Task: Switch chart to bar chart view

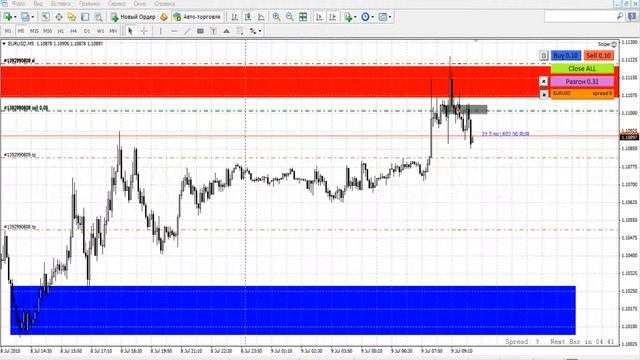Action: tap(235, 17)
